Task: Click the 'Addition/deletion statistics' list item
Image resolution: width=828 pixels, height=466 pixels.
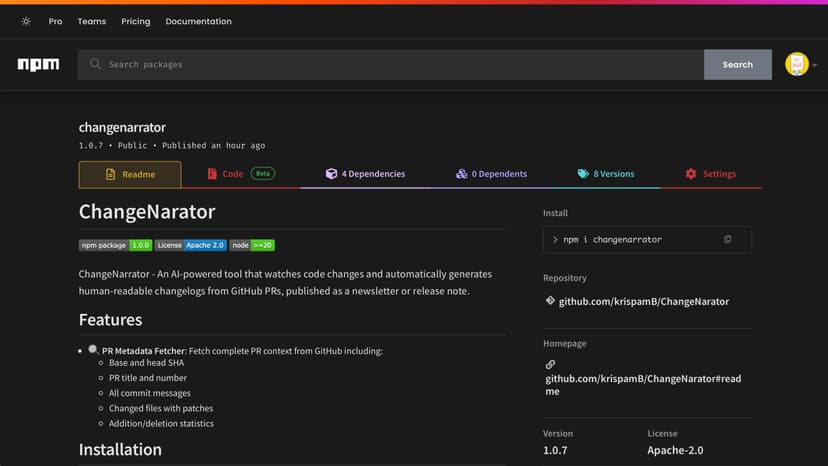Action: pyautogui.click(x=161, y=424)
